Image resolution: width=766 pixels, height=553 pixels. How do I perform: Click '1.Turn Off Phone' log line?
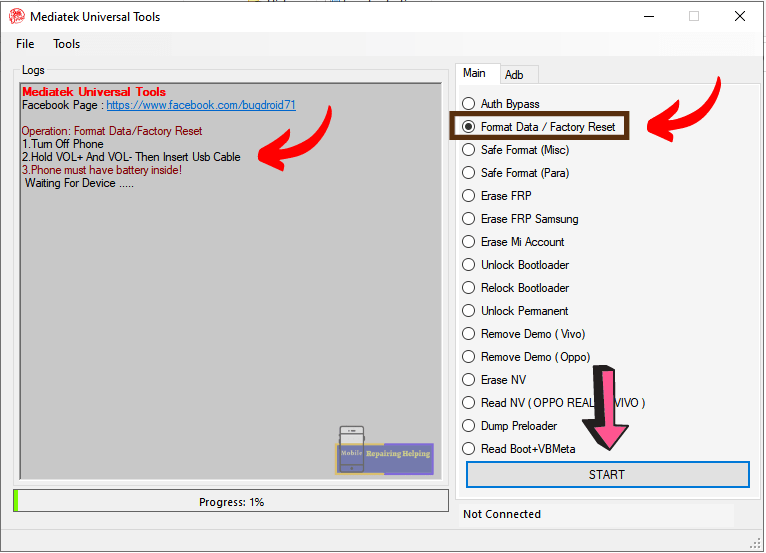tap(63, 144)
